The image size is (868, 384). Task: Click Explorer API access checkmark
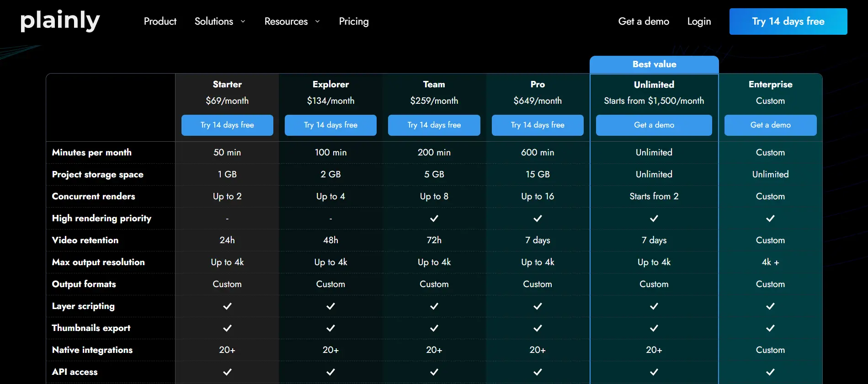(x=330, y=372)
